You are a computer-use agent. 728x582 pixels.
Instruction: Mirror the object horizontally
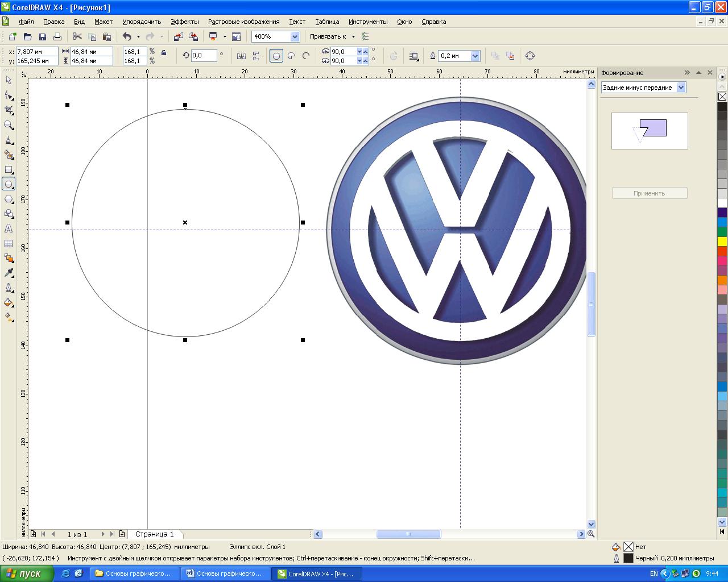click(241, 56)
